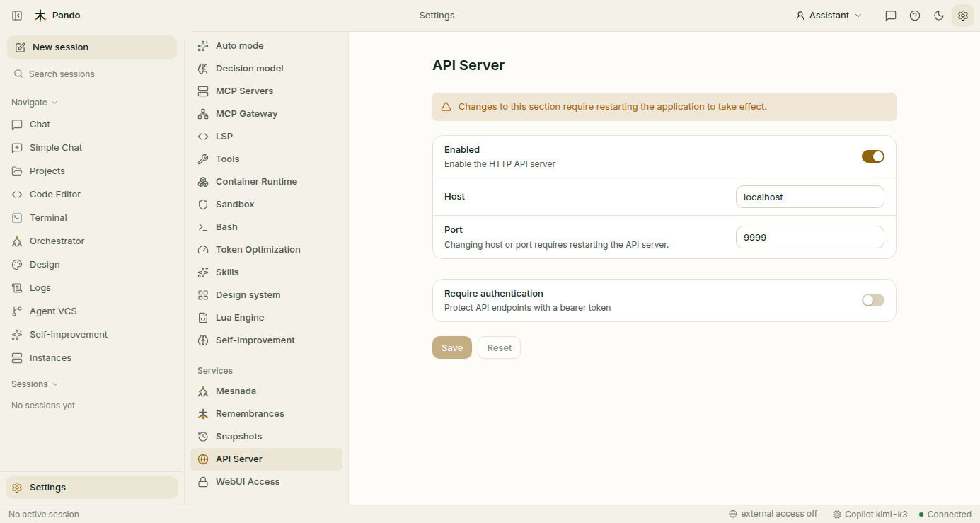This screenshot has height=523, width=980.
Task: Click the Host input field
Action: [810, 197]
